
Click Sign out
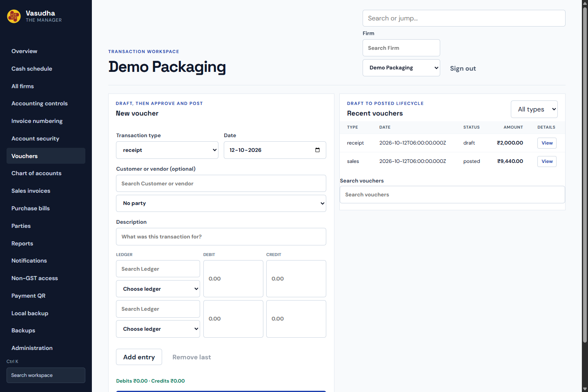coord(463,69)
